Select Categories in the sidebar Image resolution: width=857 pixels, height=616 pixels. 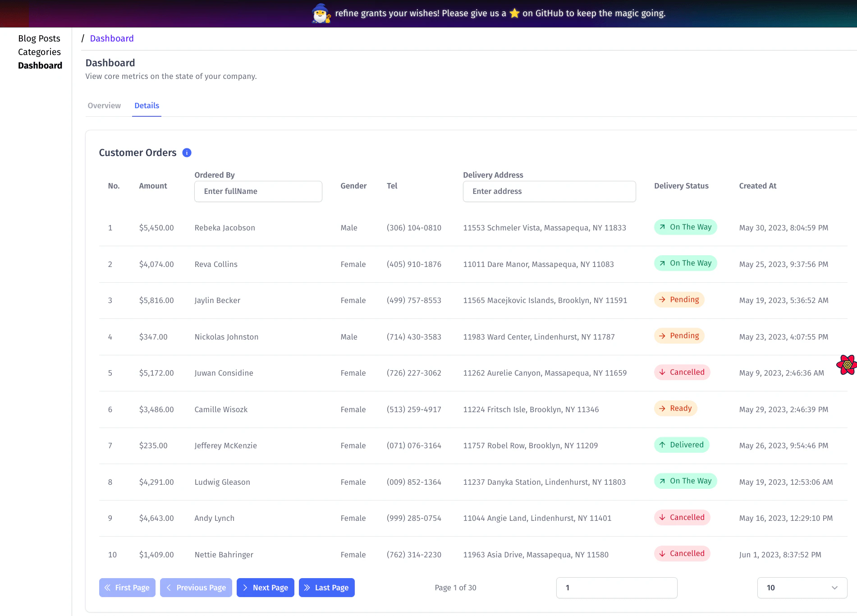point(39,52)
